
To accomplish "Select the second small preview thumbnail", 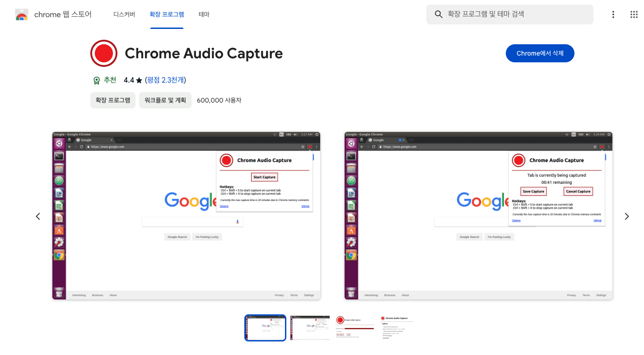I will click(x=310, y=328).
